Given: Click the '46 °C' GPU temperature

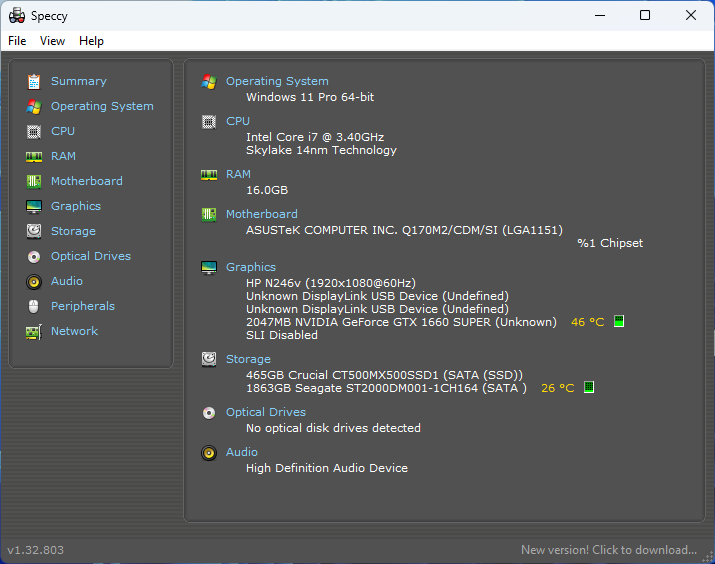Looking at the screenshot, I should pos(587,322).
